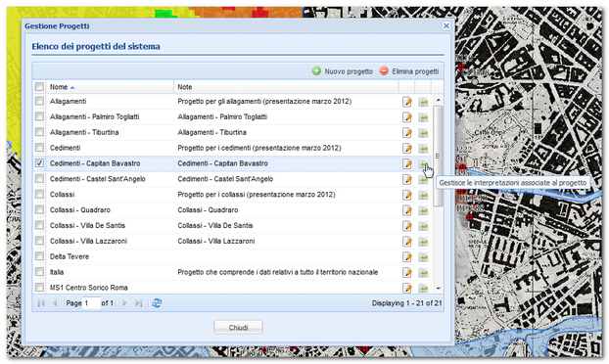Select Collassi - Villa De Santis checkbox

click(x=39, y=225)
